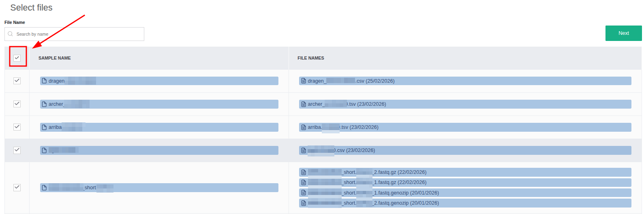Click the file icon beside dragen sample
This screenshot has height=214, width=644.
pyautogui.click(x=45, y=81)
